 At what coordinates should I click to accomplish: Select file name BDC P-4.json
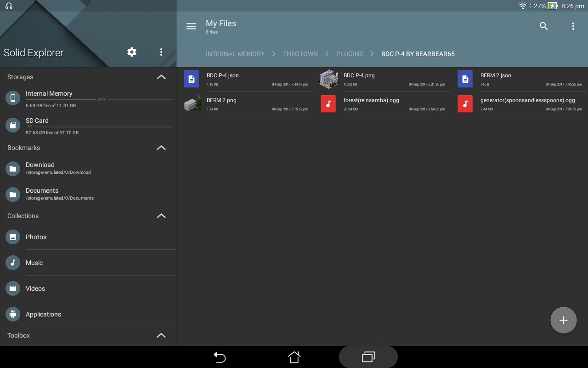(223, 75)
